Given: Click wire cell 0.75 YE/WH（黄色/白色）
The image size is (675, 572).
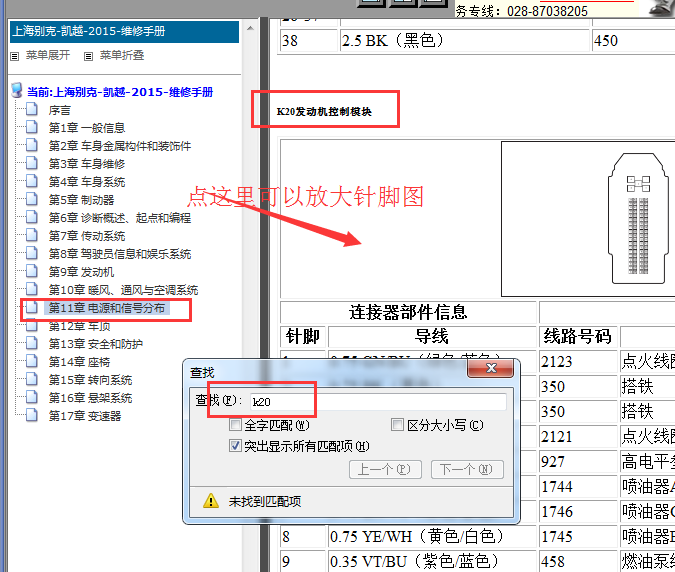Looking at the screenshot, I should 432,536.
